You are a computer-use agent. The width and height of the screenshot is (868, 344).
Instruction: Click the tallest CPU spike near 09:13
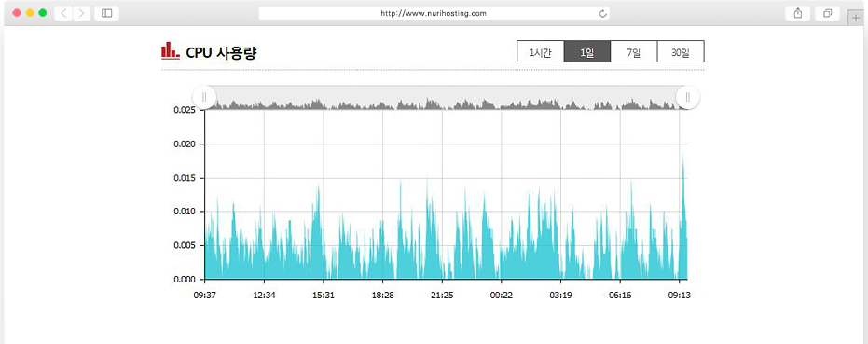pos(683,216)
